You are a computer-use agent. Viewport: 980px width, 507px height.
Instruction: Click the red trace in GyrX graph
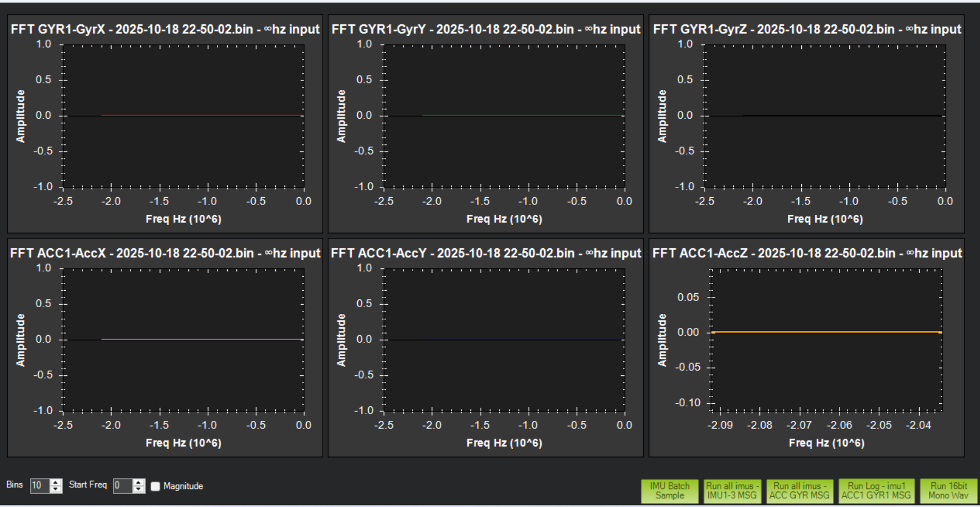click(201, 115)
